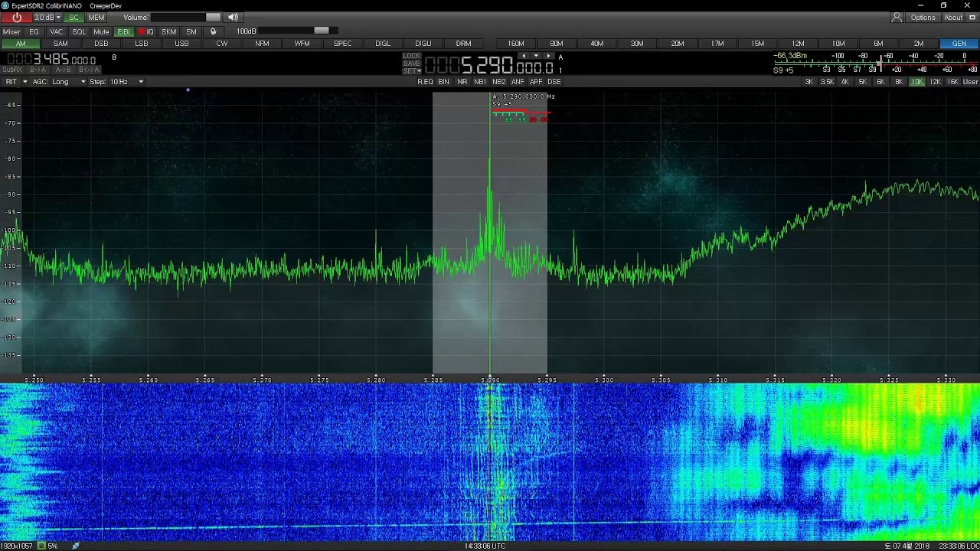This screenshot has height=551, width=980.
Task: Swap VFOs with the B<->A button
Action: (x=88, y=70)
